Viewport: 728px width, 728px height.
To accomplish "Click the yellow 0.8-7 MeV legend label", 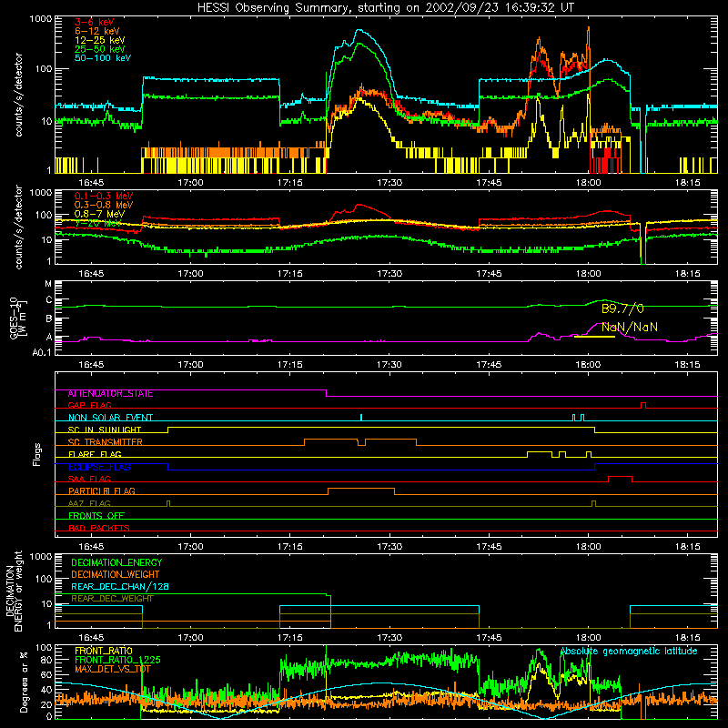I will point(99,214).
